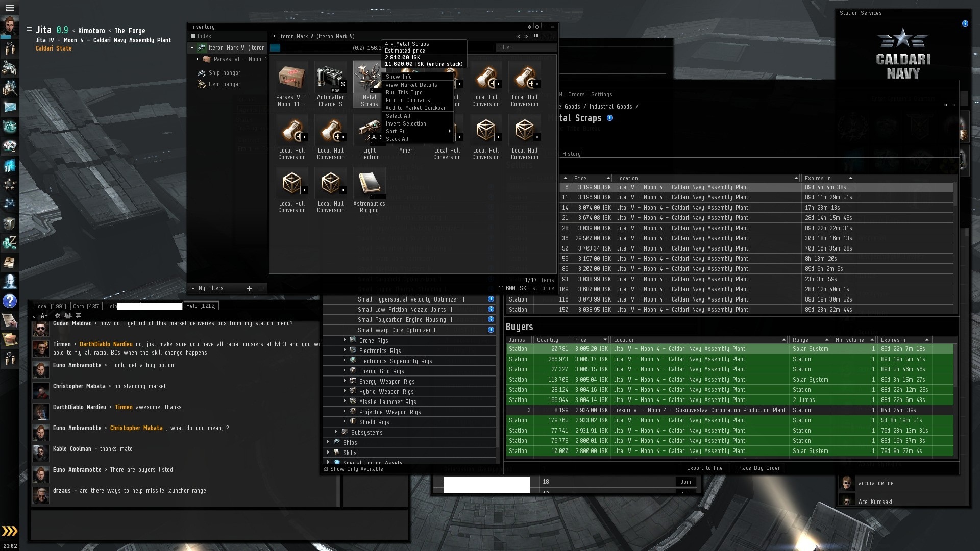The image size is (980, 551).
Task: Switch to the Corp chat tab
Action: point(86,306)
